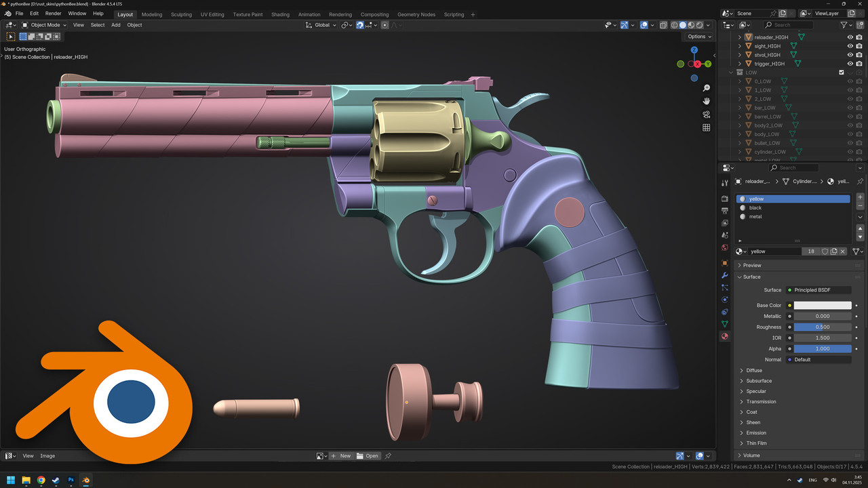Disable reloader_HIGH in renders camera icon

point(859,37)
